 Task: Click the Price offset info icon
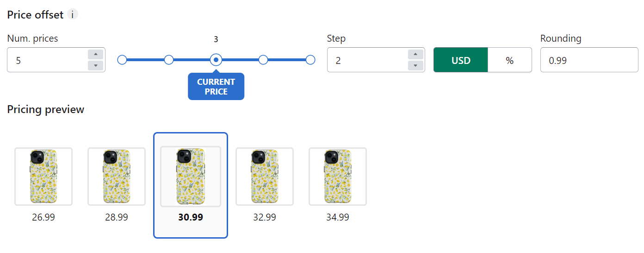click(73, 14)
